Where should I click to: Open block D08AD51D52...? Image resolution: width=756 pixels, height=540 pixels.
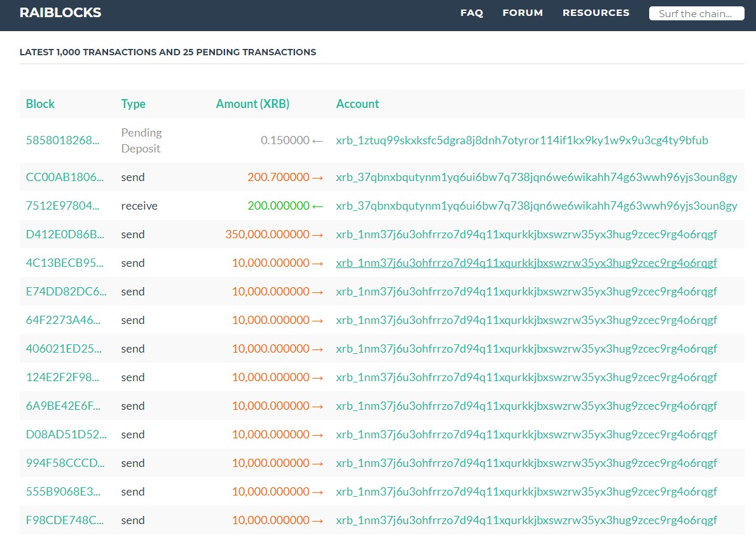pyautogui.click(x=66, y=434)
